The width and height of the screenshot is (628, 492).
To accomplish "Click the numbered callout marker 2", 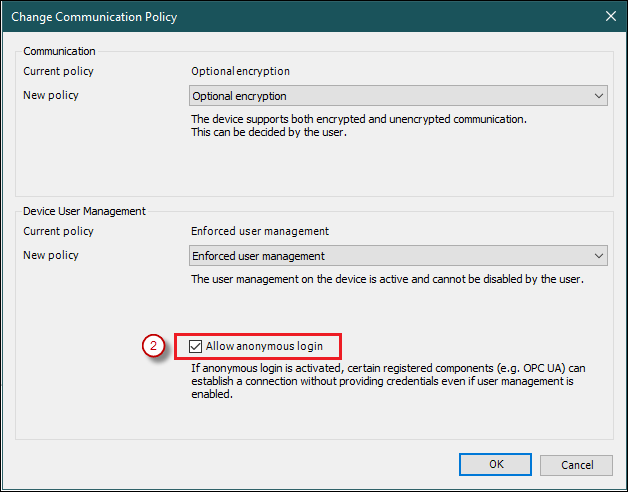I will pyautogui.click(x=153, y=347).
